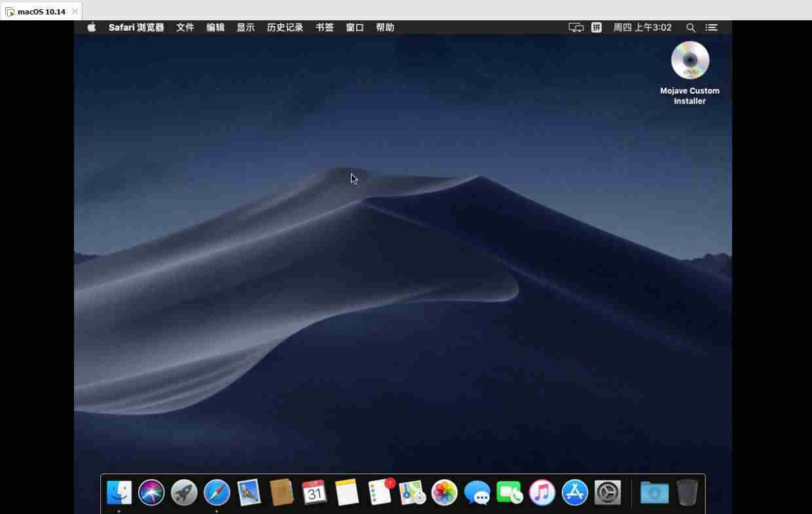The height and width of the screenshot is (514, 812).
Task: Open the Safari 浏览器 menu
Action: (136, 28)
